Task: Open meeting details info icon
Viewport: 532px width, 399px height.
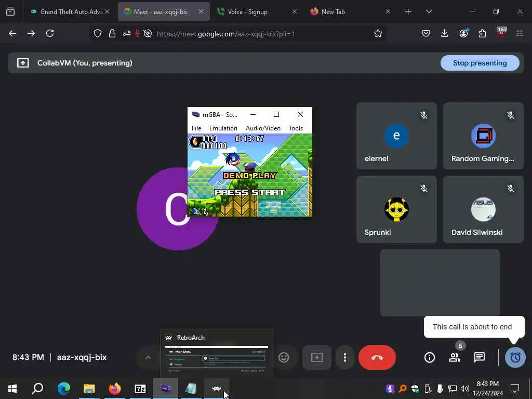Action: tap(430, 357)
